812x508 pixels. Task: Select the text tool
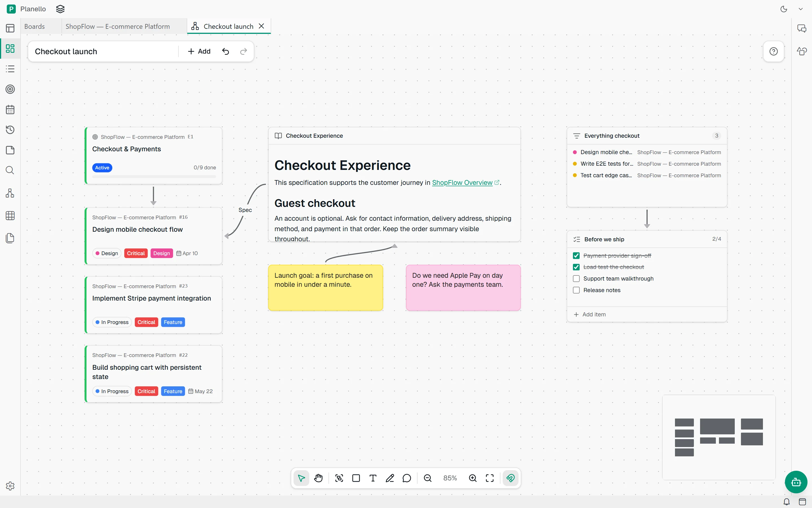coord(373,478)
